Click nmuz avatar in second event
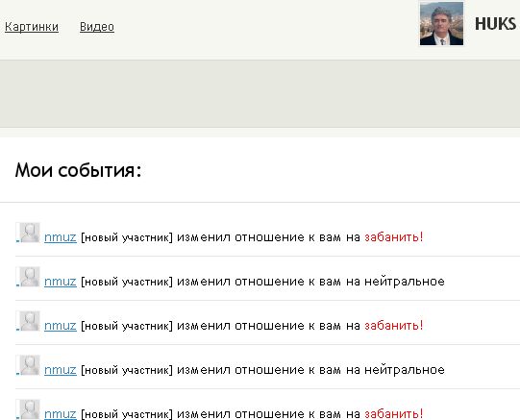 click(x=29, y=277)
